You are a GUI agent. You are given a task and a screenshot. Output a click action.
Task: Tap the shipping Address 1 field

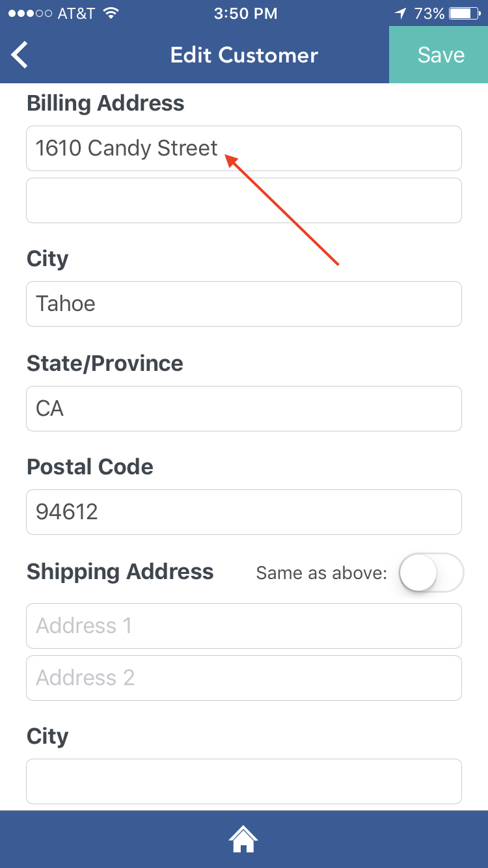click(243, 626)
